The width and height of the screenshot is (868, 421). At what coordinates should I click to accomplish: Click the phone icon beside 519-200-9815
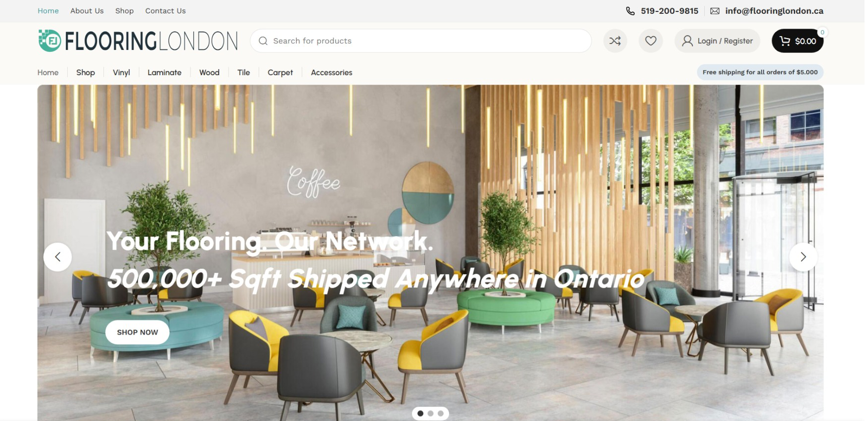point(630,11)
